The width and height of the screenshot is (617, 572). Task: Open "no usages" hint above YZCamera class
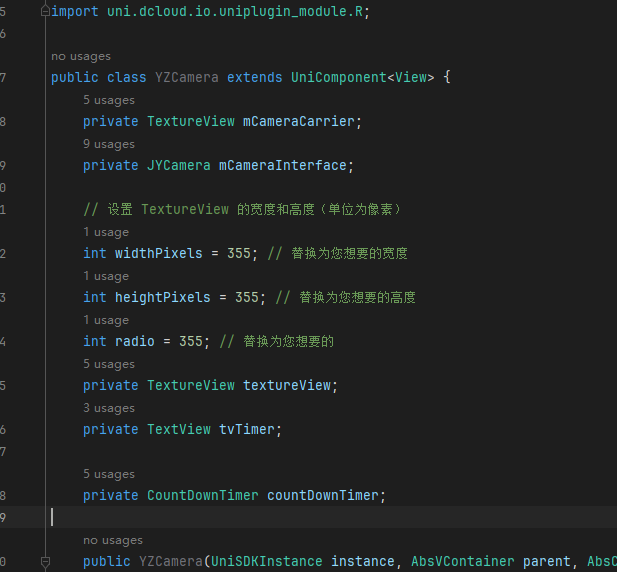pyautogui.click(x=81, y=56)
